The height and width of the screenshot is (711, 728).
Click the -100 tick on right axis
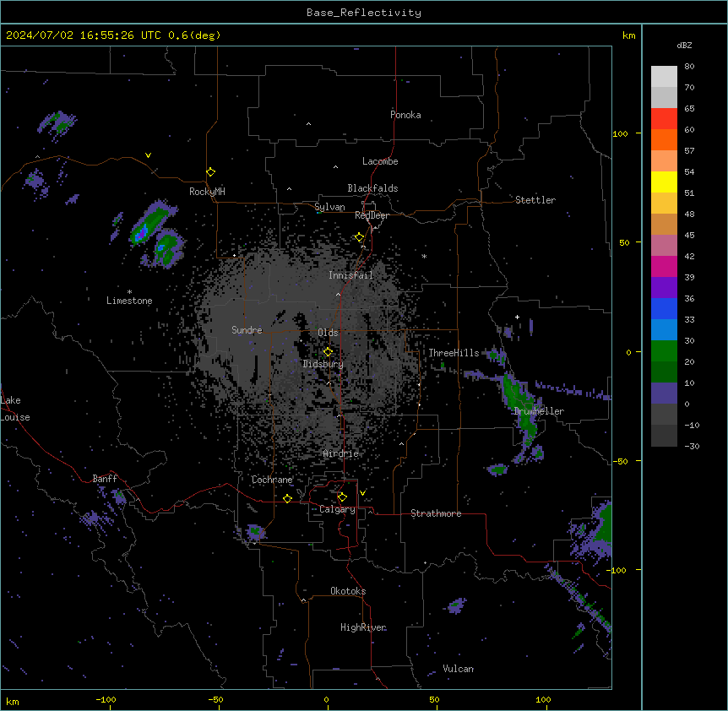[618, 570]
